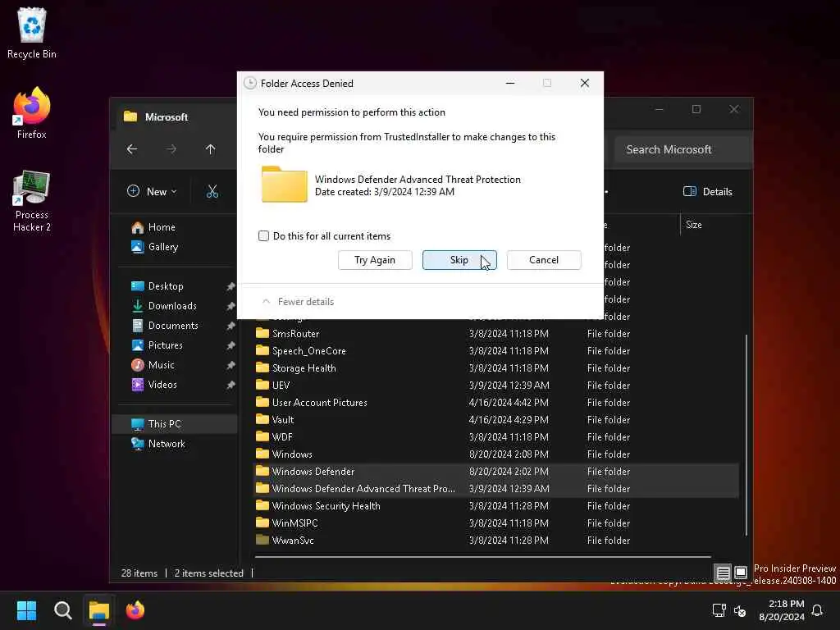Launch Firefox from the desktop shortcut
The width and height of the screenshot is (840, 630).
[x=32, y=113]
